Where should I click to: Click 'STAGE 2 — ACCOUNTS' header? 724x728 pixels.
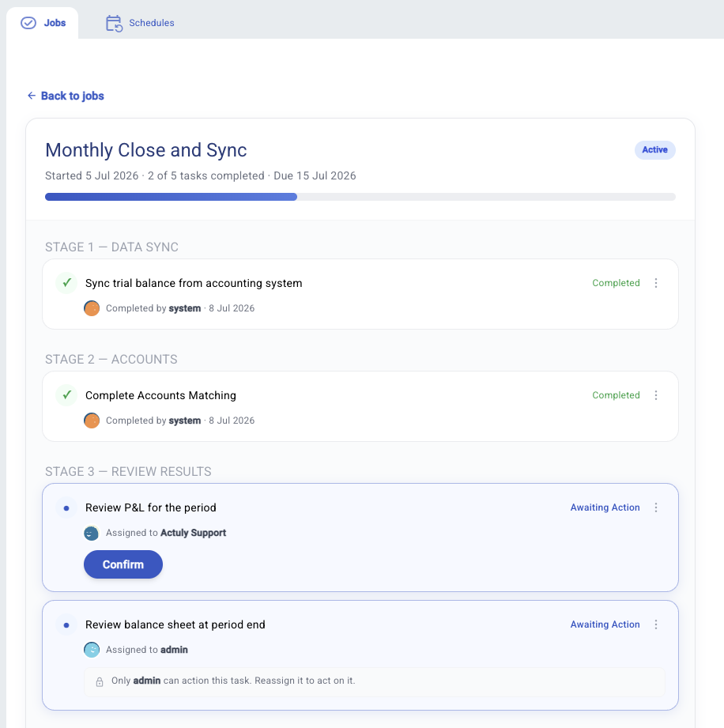[111, 360]
